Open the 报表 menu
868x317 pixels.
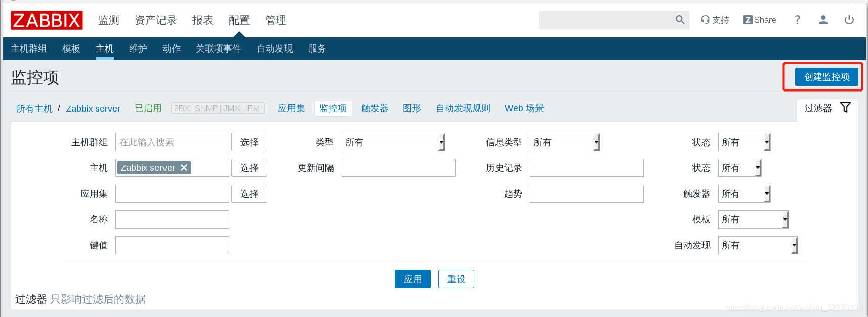coord(203,20)
